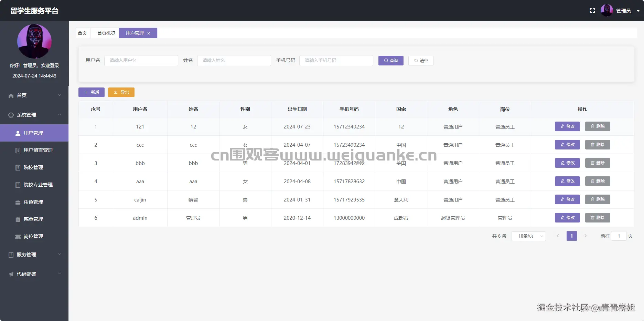Toggle fullscreen mode icon in header
Viewport: 644px width, 321px height.
pos(592,11)
